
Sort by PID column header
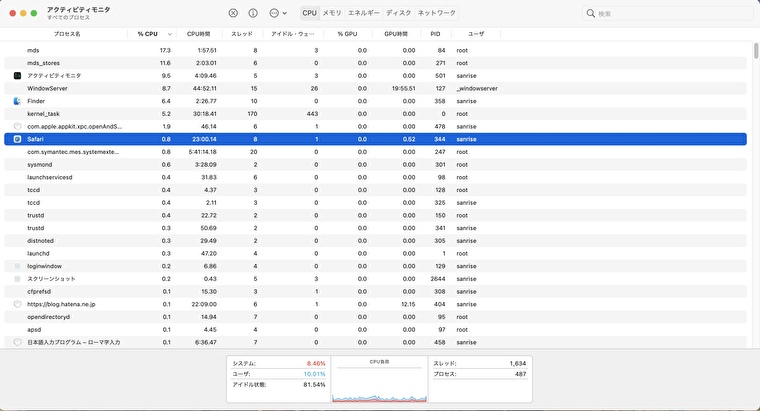point(435,34)
